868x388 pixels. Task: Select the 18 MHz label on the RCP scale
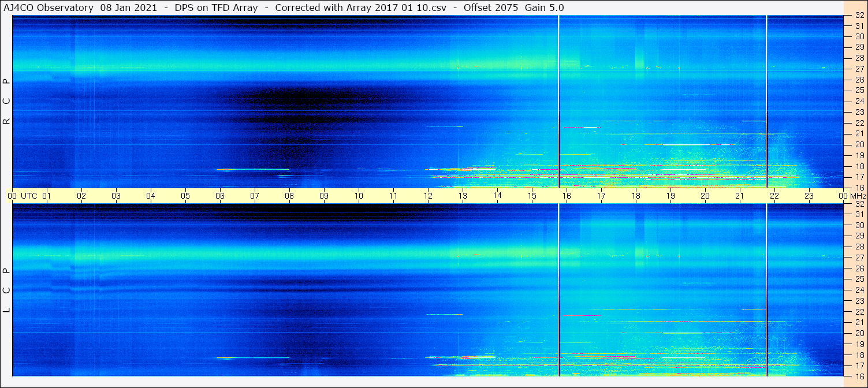[859, 166]
